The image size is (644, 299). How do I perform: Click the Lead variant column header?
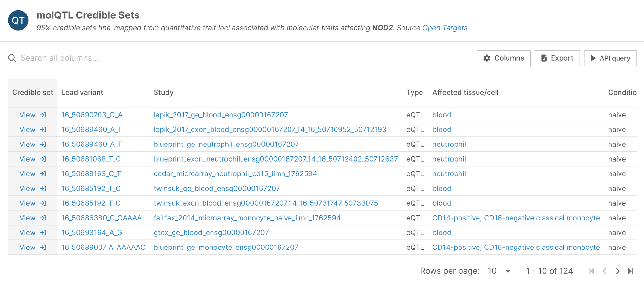[x=82, y=93]
